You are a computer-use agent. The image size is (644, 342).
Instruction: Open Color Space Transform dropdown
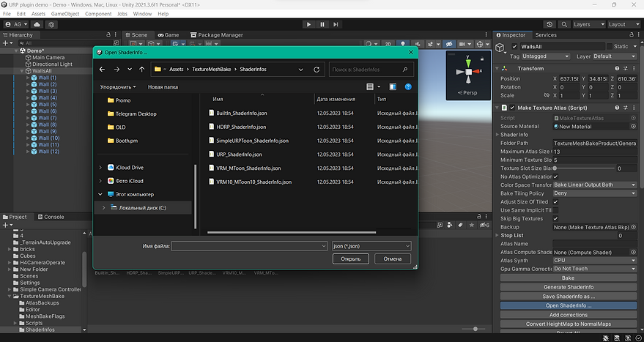(595, 185)
